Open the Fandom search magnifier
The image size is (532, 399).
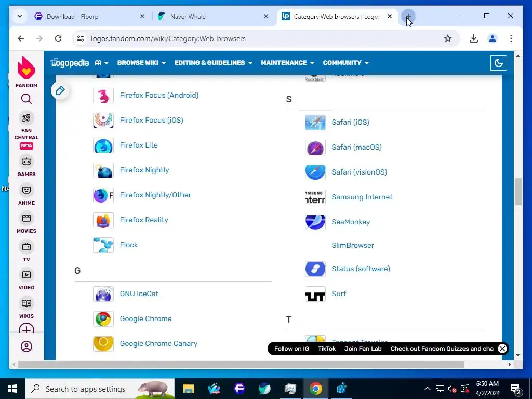click(x=26, y=99)
